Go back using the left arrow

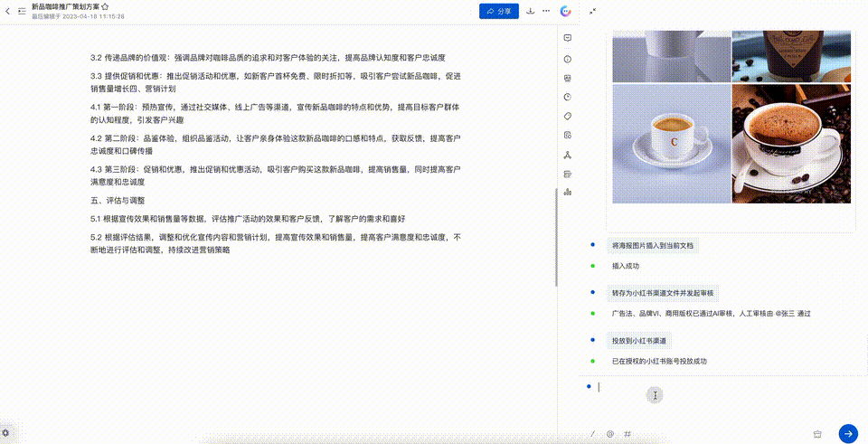[8, 12]
